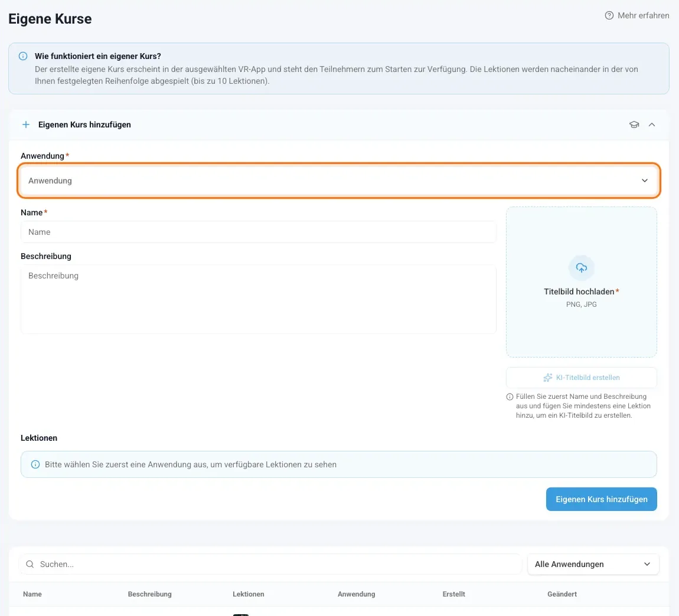The height and width of the screenshot is (616, 679).
Task: Focus the Name input field
Action: [x=258, y=232]
